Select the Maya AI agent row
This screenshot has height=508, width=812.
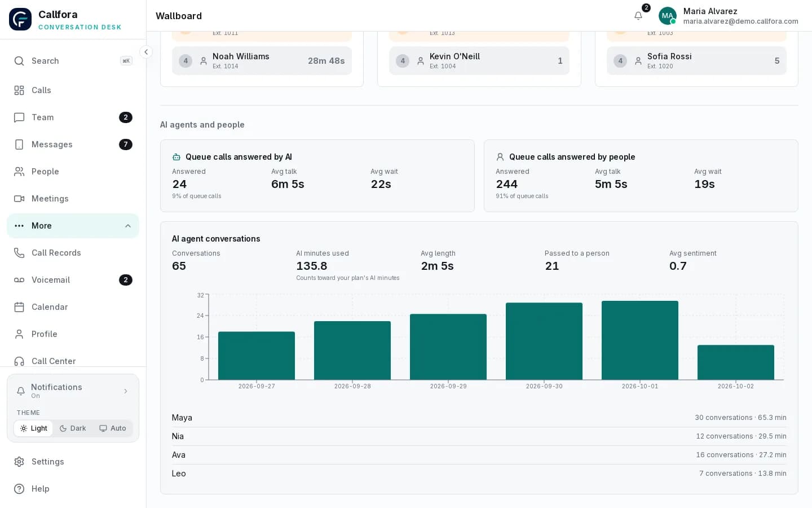click(x=479, y=418)
